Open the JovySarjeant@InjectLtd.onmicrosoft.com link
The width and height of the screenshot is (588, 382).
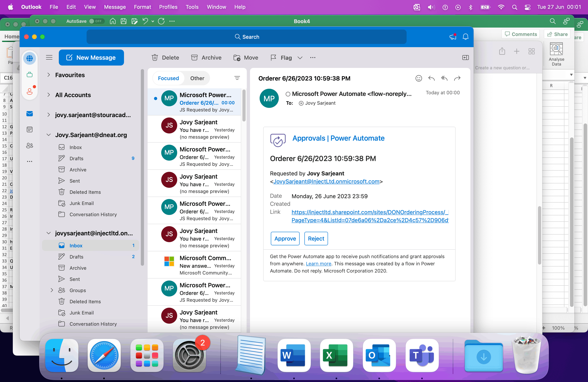(x=326, y=181)
